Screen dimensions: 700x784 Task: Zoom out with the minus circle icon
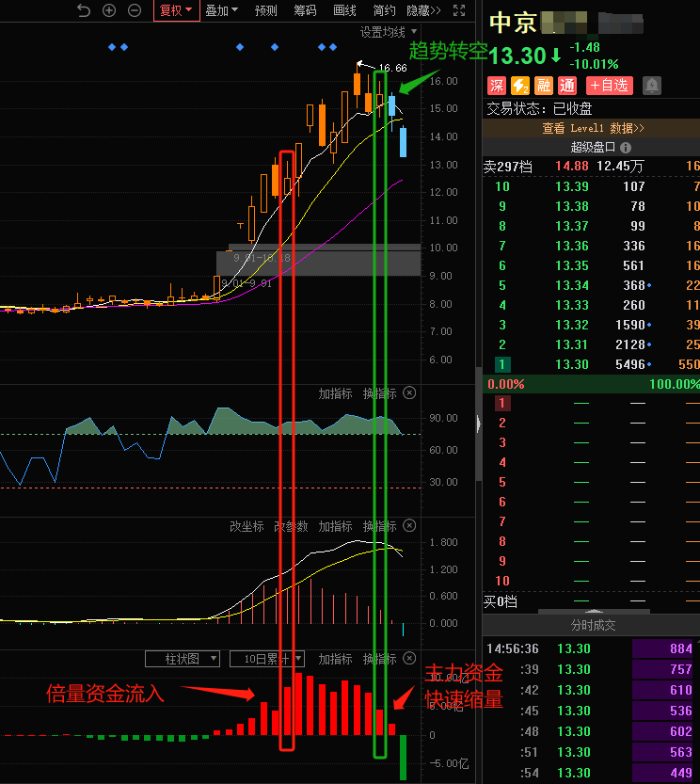[135, 10]
